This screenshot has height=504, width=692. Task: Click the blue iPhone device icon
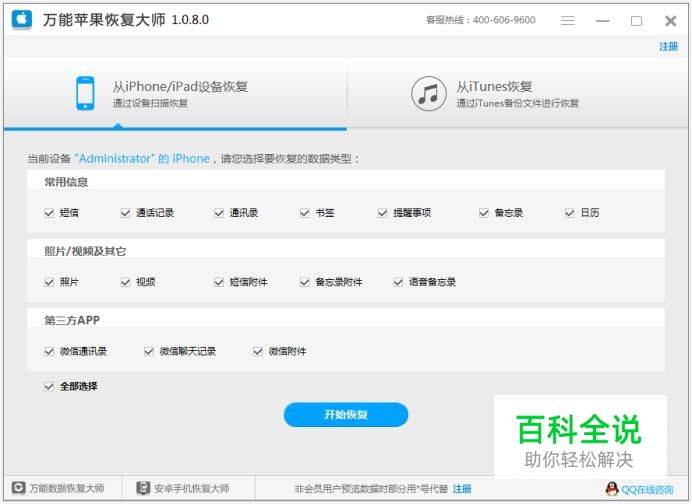(x=85, y=93)
